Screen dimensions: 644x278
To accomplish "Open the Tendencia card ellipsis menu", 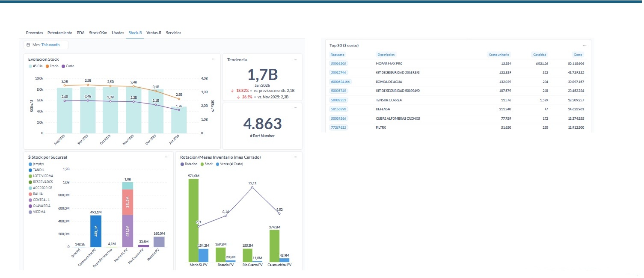I will point(295,59).
